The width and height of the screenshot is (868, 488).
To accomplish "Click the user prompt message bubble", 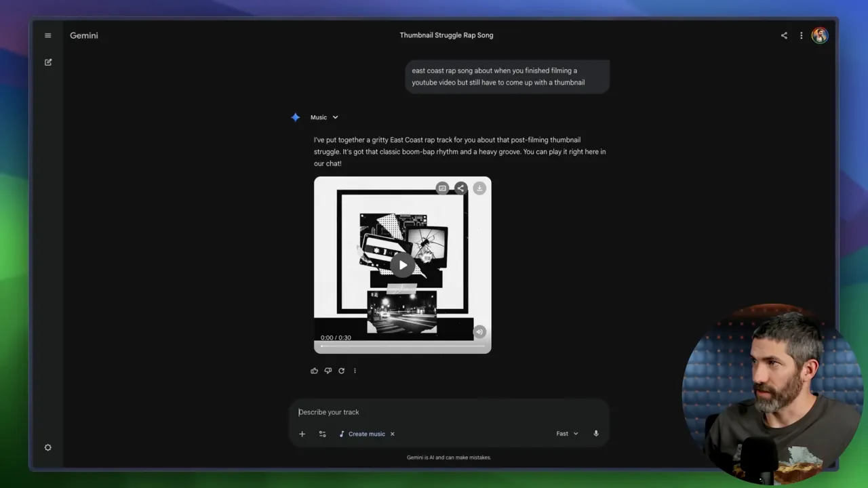I will tap(507, 77).
